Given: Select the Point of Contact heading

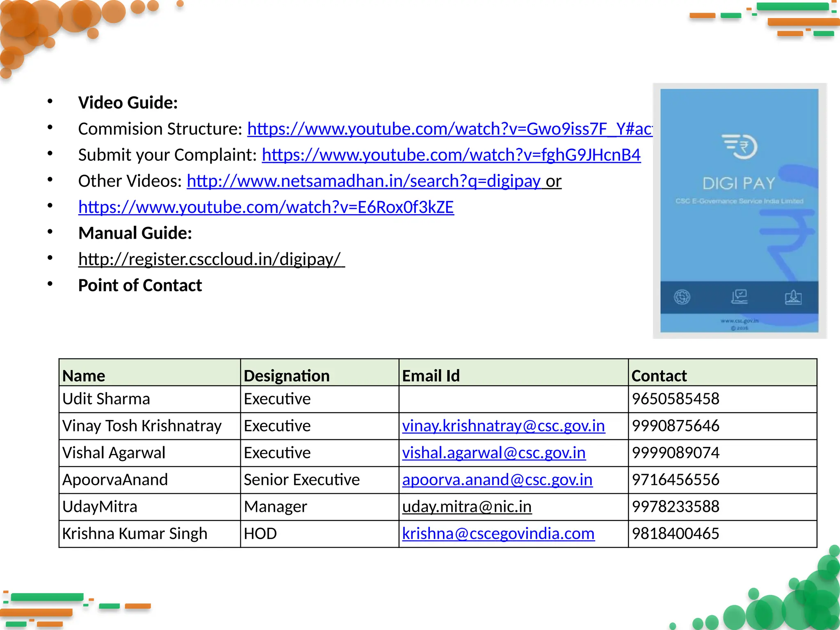Looking at the screenshot, I should (140, 285).
